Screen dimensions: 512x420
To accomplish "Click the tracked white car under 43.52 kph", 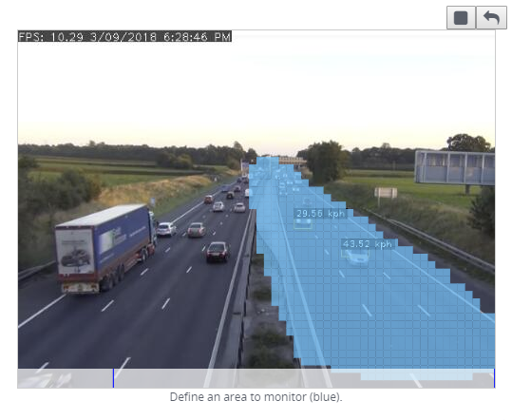I will tap(357, 257).
